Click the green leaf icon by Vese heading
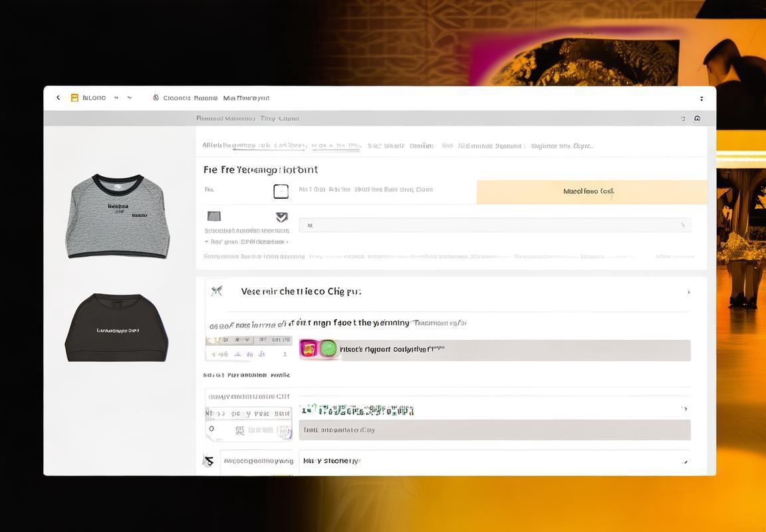The height and width of the screenshot is (532, 766). [216, 291]
